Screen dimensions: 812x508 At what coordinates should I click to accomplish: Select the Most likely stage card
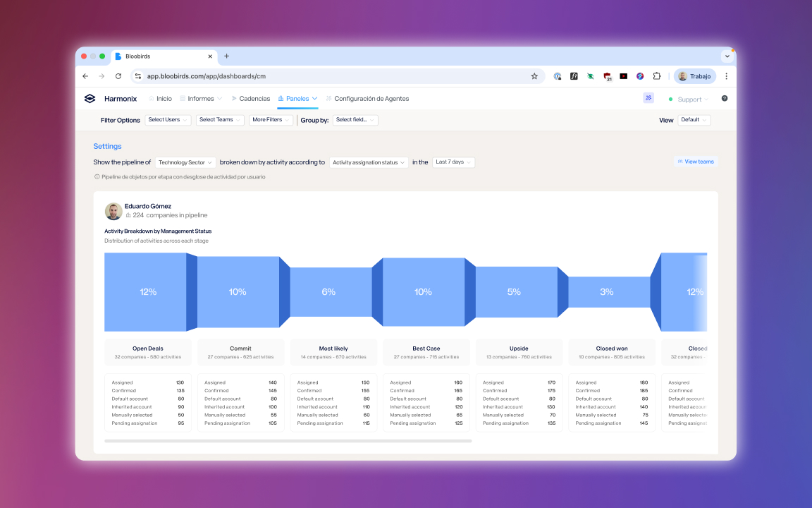coord(333,353)
